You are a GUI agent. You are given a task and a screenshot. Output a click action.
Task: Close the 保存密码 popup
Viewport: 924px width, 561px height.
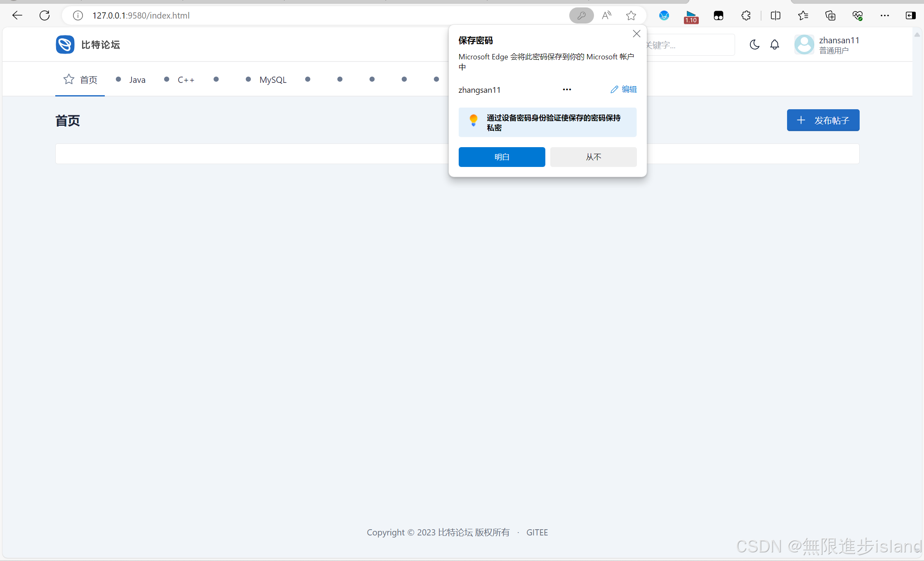(x=636, y=34)
